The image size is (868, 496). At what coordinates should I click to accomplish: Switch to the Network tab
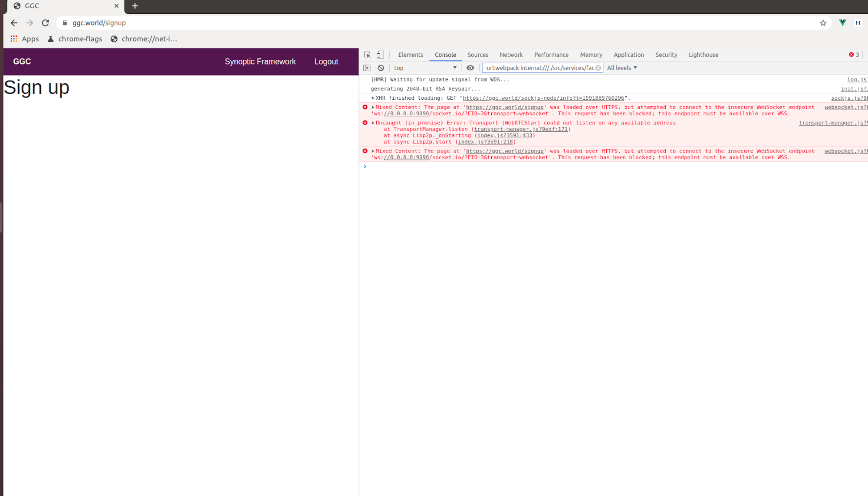click(511, 55)
